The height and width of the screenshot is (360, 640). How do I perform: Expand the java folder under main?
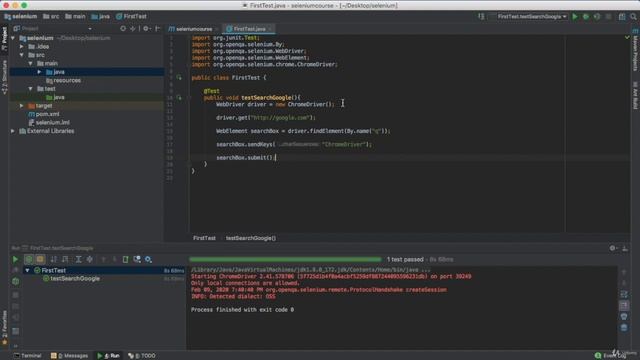pos(39,72)
